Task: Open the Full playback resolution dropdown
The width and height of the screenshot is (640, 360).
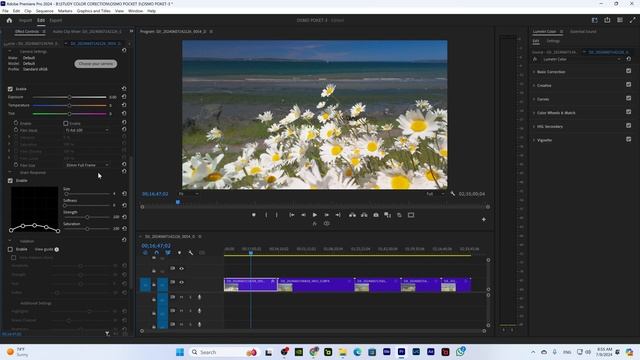Action: (435, 194)
